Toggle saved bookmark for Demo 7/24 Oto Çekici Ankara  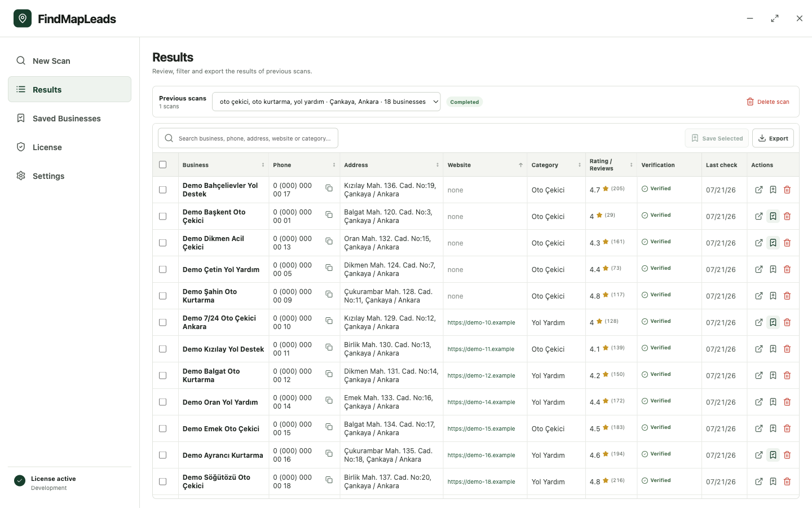pyautogui.click(x=773, y=322)
